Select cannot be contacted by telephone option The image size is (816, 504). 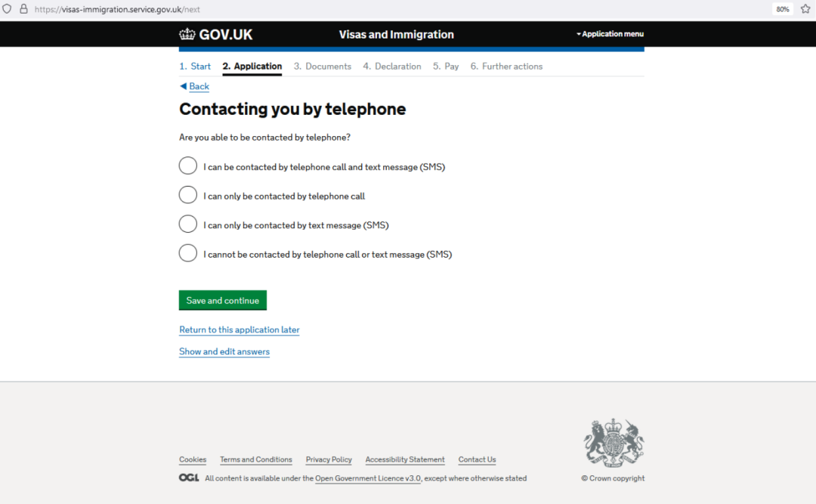[x=188, y=253]
